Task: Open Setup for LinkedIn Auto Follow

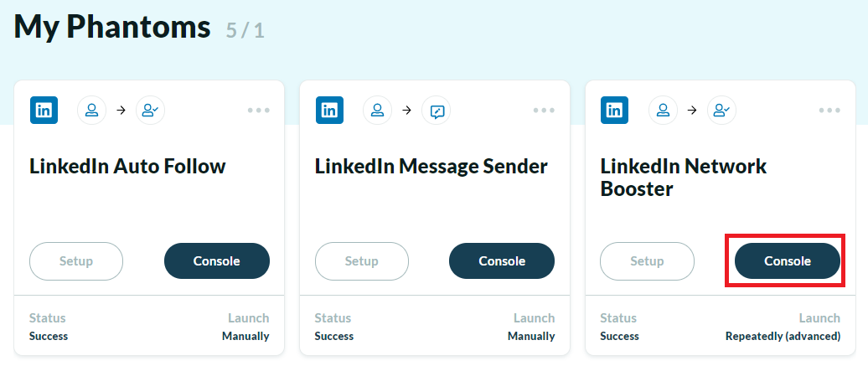Action: pos(76,260)
